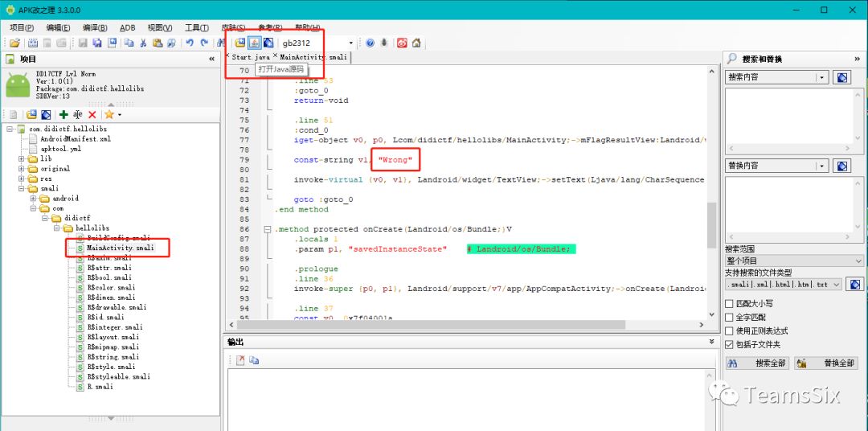Screen dimensions: 868x431
Task: Open the ADB menu
Action: [x=127, y=27]
